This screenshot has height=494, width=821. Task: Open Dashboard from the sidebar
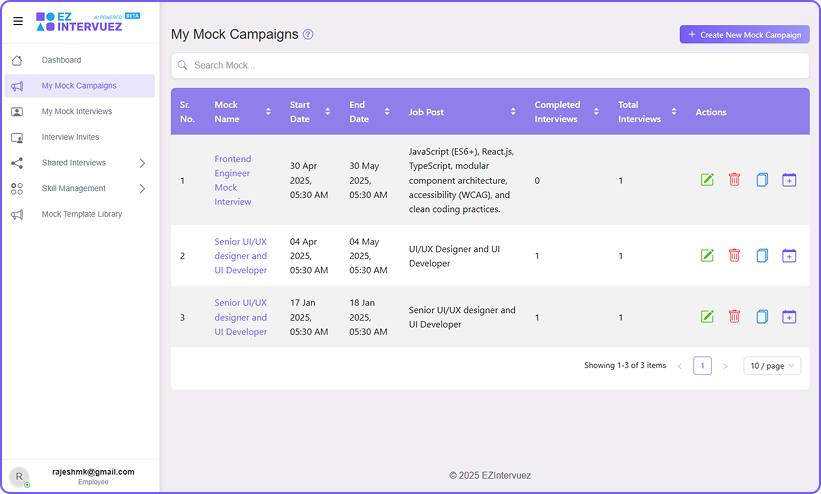pos(80,60)
